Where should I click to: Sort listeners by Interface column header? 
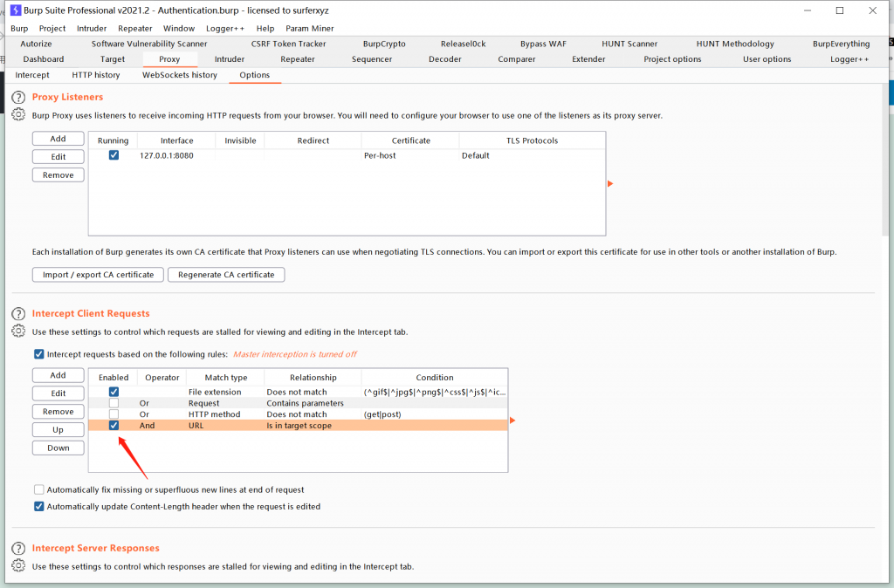(x=176, y=140)
